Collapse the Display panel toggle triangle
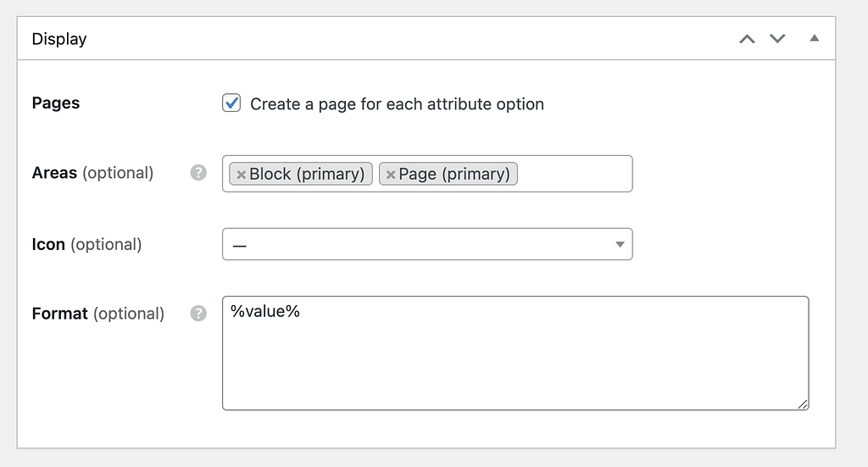 click(814, 38)
